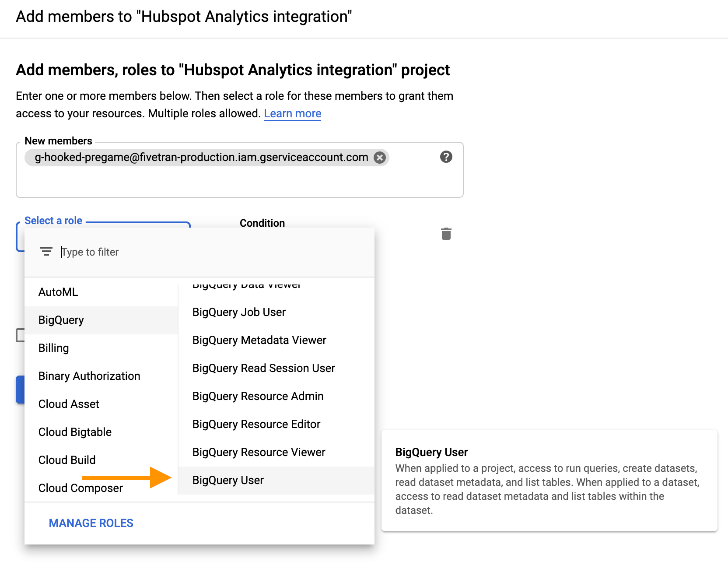The width and height of the screenshot is (728, 562).
Task: Open the New members help icon
Action: click(x=446, y=157)
